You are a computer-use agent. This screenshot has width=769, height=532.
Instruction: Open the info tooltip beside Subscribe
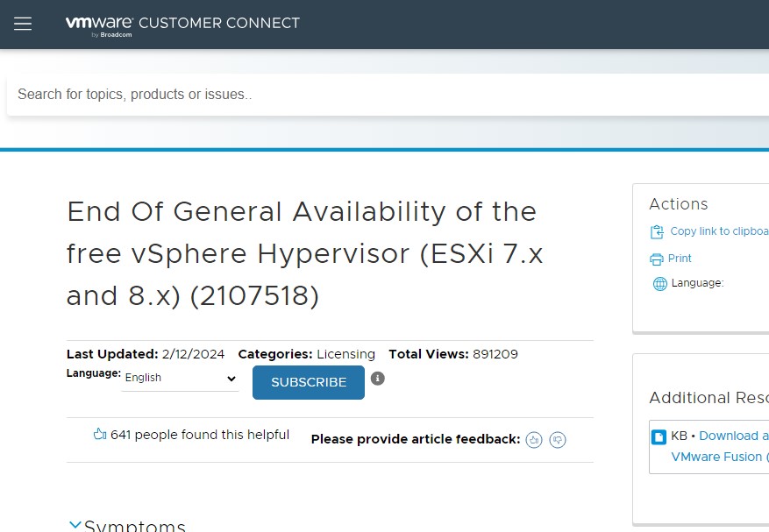click(377, 378)
